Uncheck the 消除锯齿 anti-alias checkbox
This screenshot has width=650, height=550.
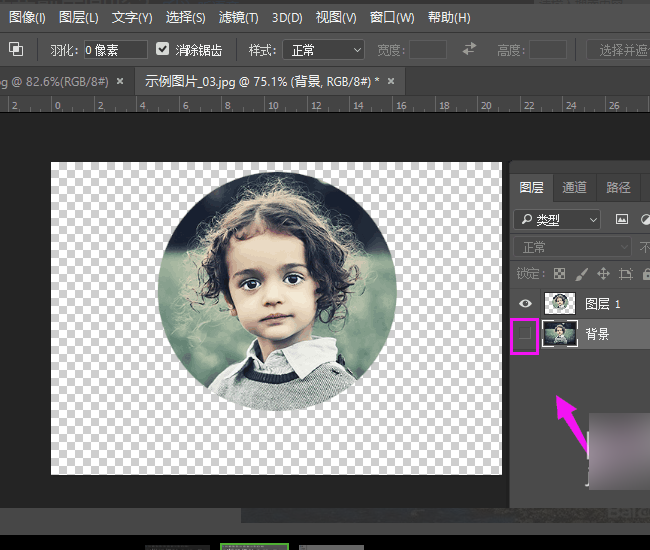point(163,49)
